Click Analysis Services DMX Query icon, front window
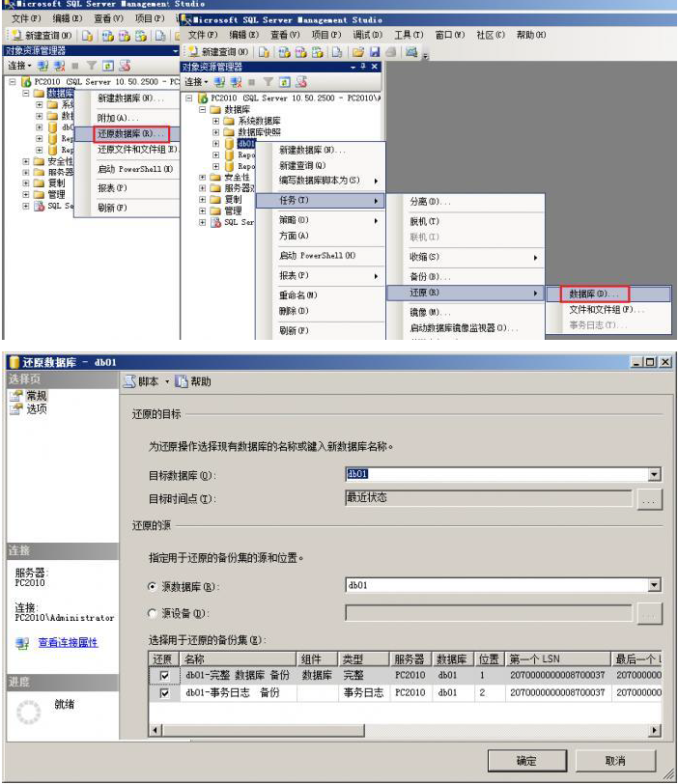678x784 pixels. tap(301, 52)
